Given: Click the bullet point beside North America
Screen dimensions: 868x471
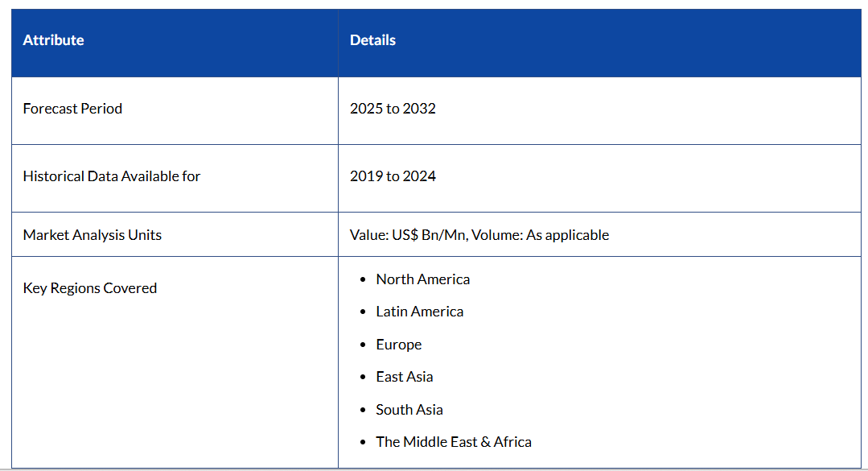Looking at the screenshot, I should point(364,280).
